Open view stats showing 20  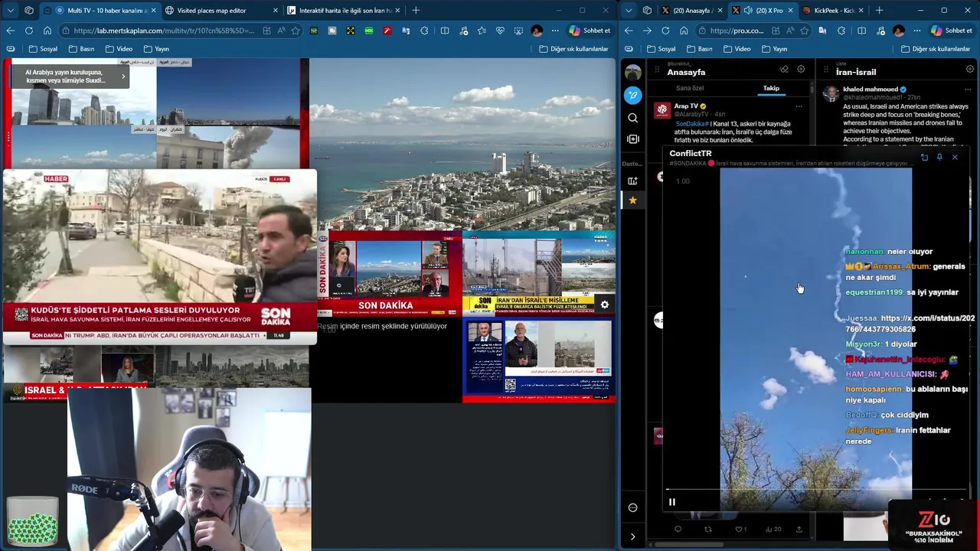pyautogui.click(x=773, y=529)
